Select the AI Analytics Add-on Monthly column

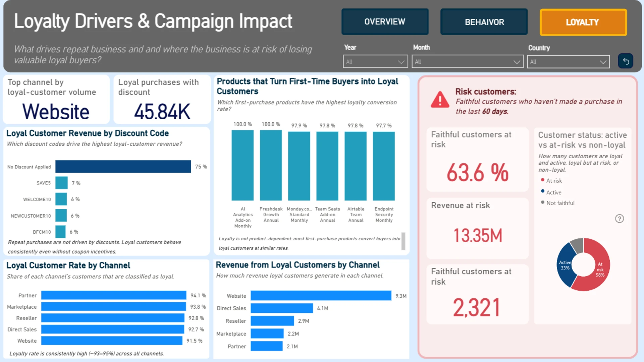click(243, 165)
